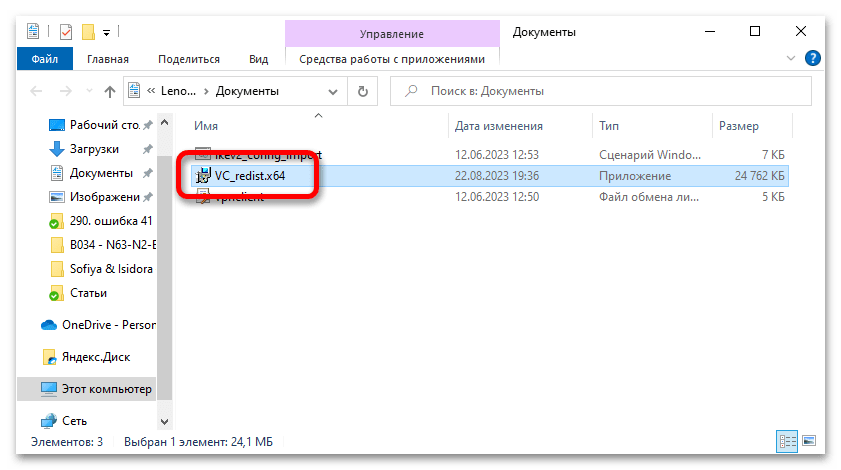Click the Файл обмена ли... type cell
Screen dimensions: 841x470
click(649, 197)
